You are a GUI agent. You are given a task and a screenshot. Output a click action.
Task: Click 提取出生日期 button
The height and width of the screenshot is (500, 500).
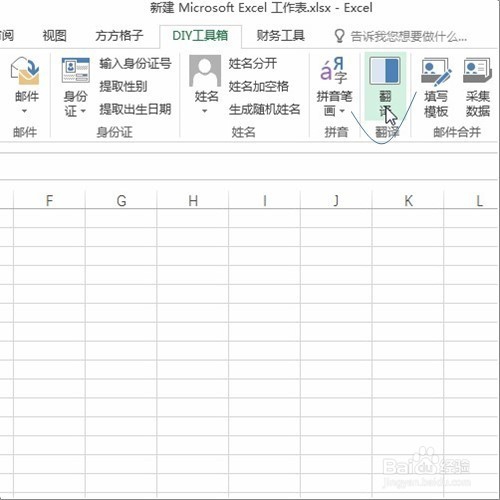pyautogui.click(x=135, y=109)
